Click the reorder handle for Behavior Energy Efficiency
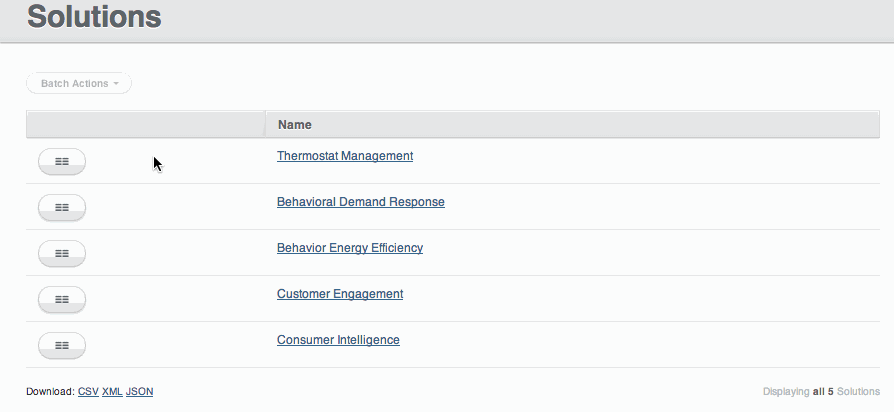The width and height of the screenshot is (894, 412). pyautogui.click(x=62, y=253)
